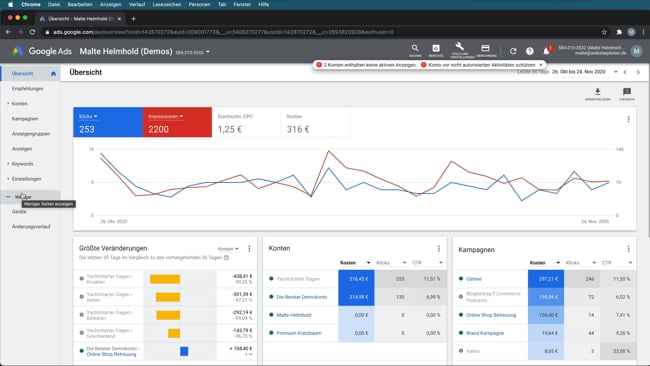
Task: Open the Lesezeichen menu in macOS menu bar
Action: pyautogui.click(x=167, y=5)
